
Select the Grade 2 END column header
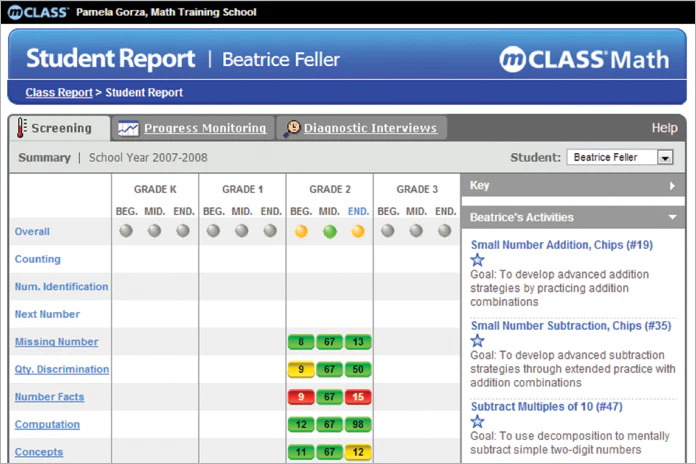(358, 211)
